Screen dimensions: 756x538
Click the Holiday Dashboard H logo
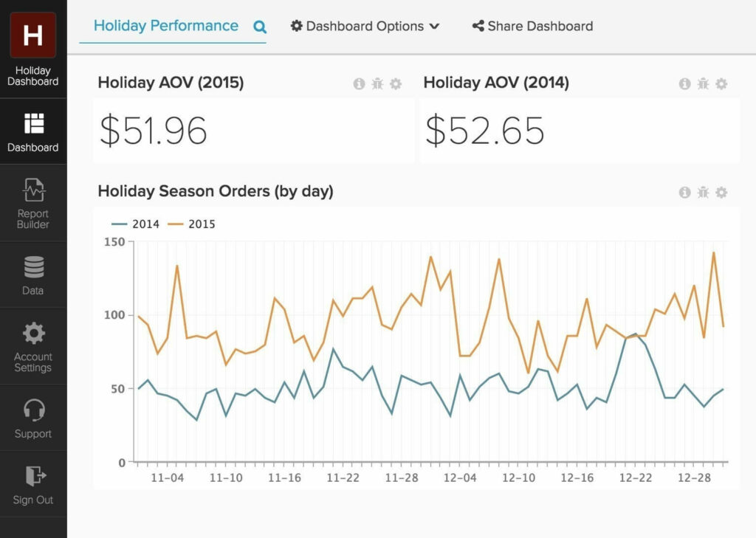(x=32, y=35)
